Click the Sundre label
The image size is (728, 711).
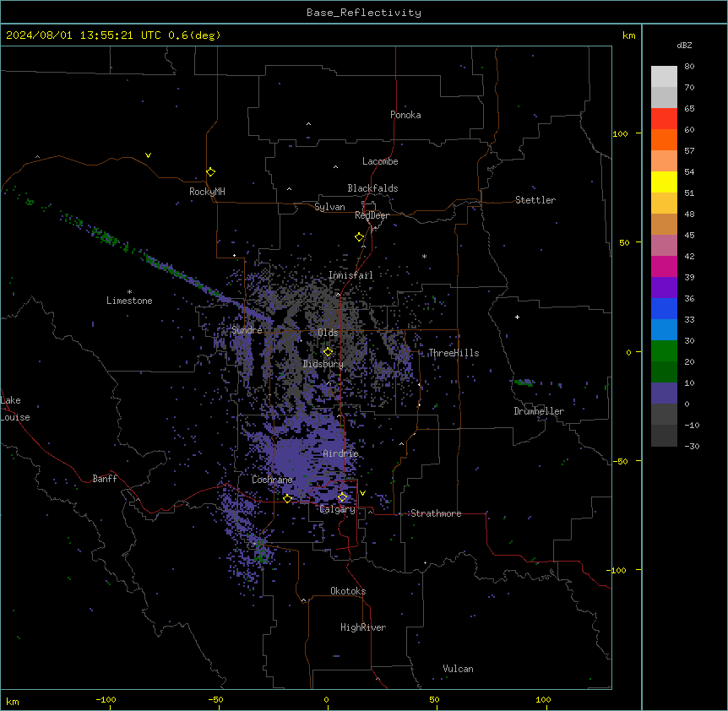(x=247, y=330)
